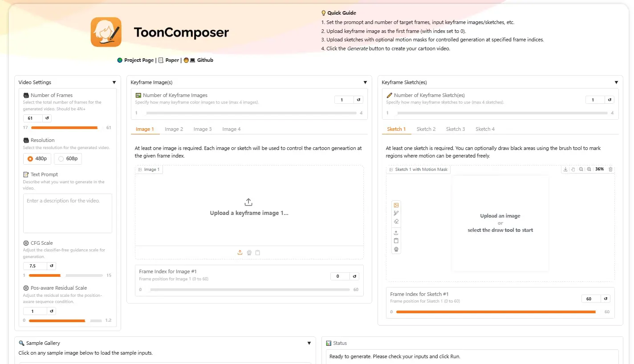Collapse the Keyframe Image(s) panel
Screen dimensions: 634x364
tap(365, 82)
